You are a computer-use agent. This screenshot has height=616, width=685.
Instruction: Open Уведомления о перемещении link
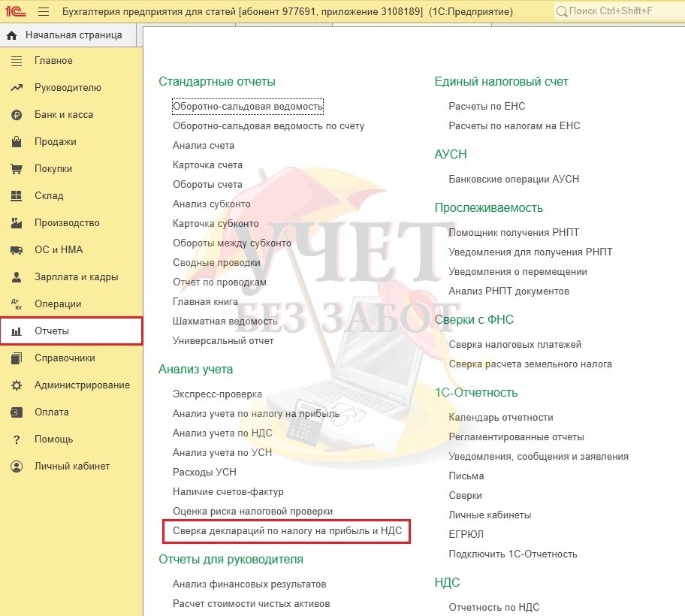[x=518, y=272]
